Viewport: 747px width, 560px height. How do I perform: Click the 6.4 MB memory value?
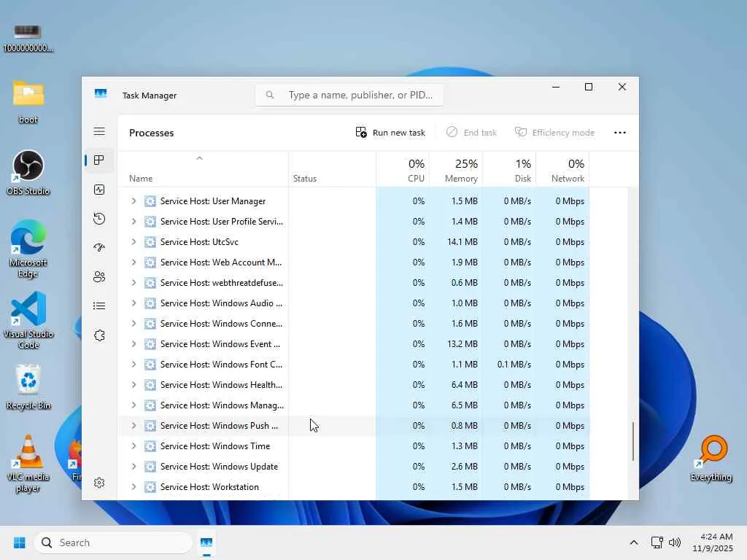point(464,385)
